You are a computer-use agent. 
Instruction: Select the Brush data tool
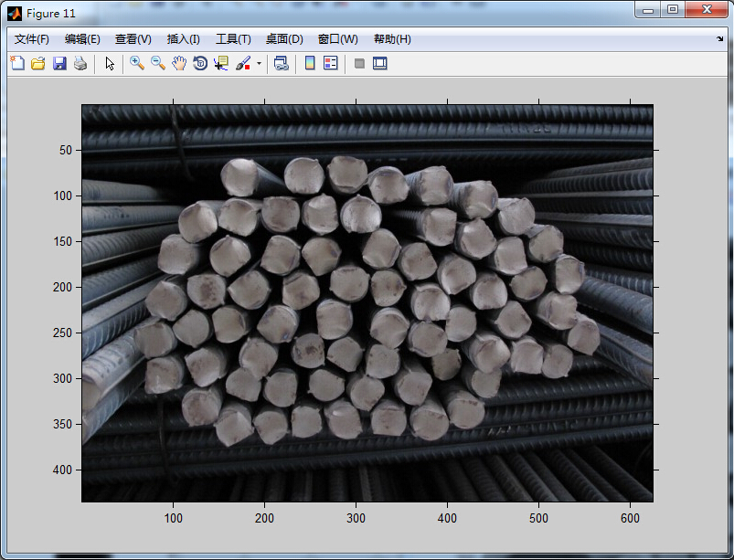click(x=243, y=63)
